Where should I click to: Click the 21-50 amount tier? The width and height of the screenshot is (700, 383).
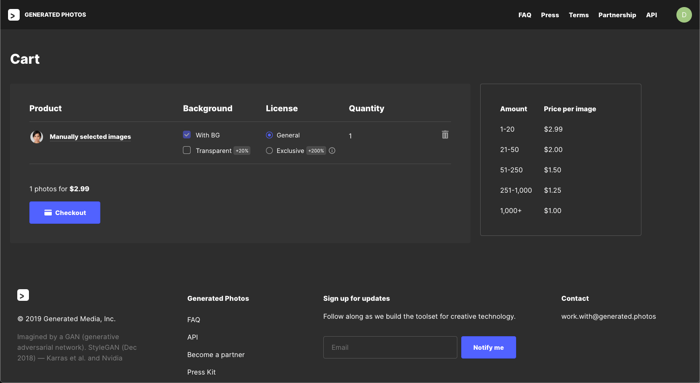click(x=509, y=150)
